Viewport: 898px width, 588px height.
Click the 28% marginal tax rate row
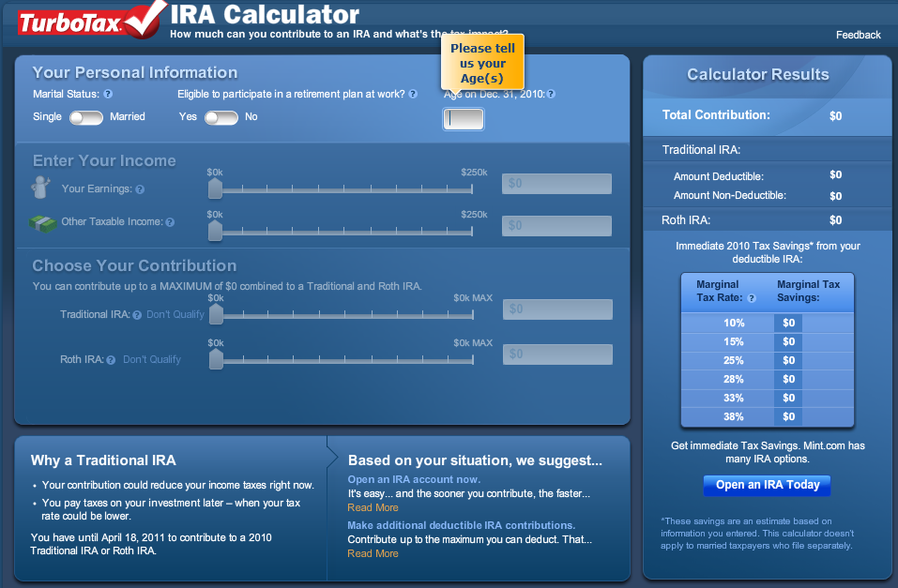[768, 379]
